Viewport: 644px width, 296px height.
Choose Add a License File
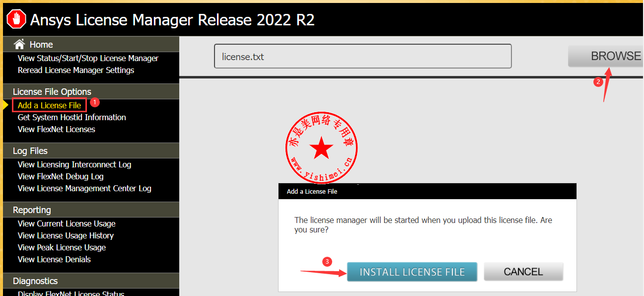click(49, 105)
